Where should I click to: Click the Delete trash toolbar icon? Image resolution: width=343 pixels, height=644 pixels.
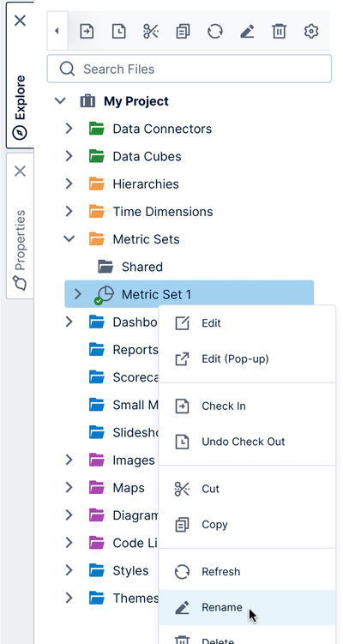[x=279, y=31]
